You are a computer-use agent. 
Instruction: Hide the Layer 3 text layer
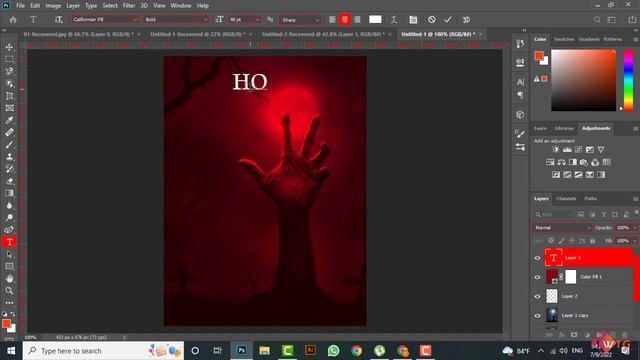(538, 258)
